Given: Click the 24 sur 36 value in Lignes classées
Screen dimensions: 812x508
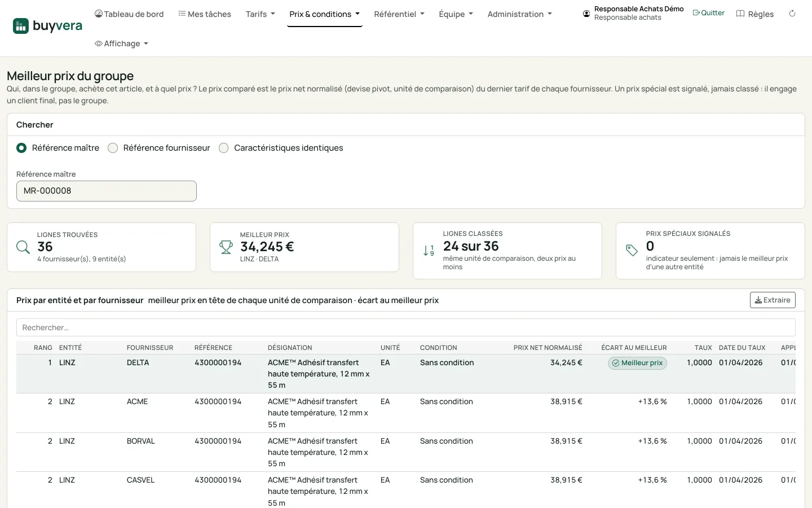Looking at the screenshot, I should pos(471,246).
